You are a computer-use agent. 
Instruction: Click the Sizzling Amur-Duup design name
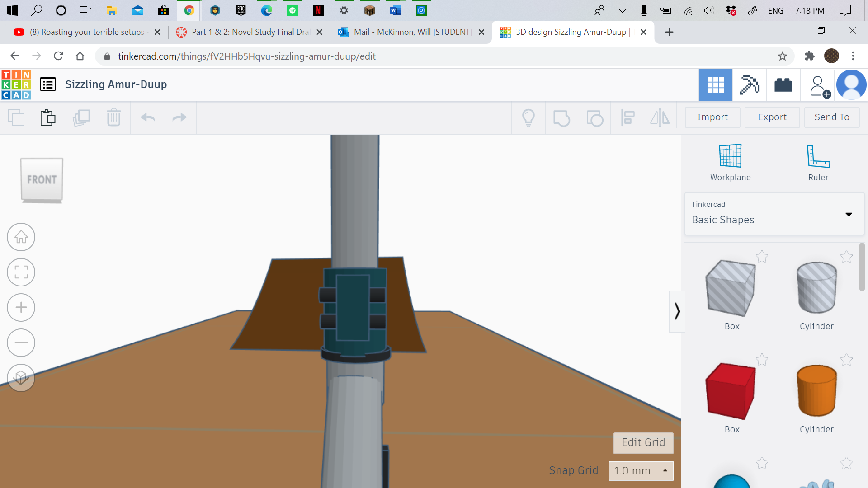pyautogui.click(x=116, y=84)
